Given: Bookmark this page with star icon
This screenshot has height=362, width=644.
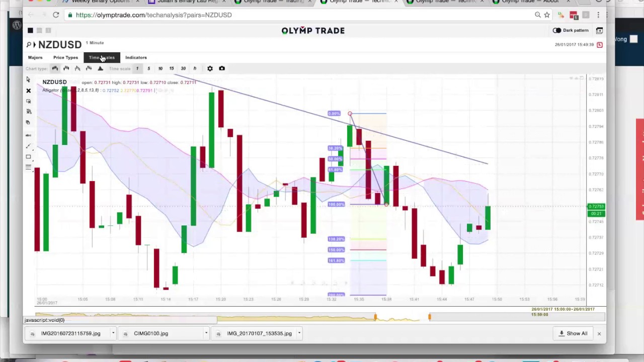Looking at the screenshot, I should (547, 15).
